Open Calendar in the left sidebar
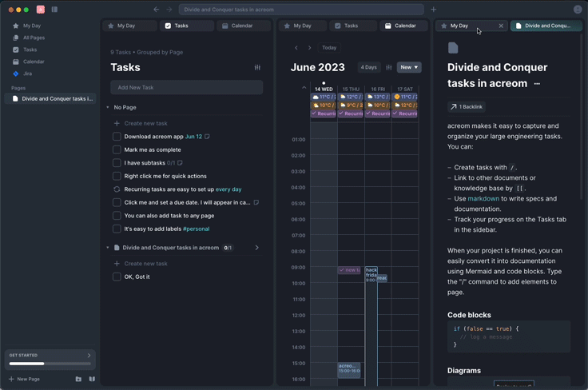The height and width of the screenshot is (390, 588). (34, 62)
